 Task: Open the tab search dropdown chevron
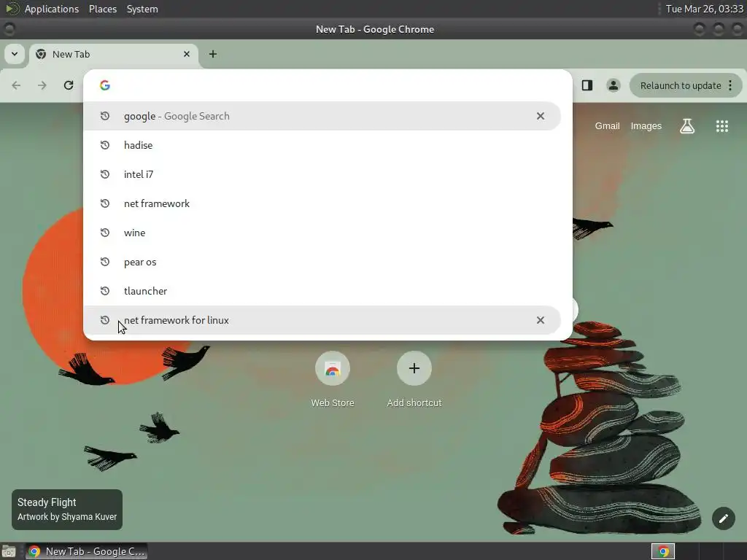coord(15,54)
